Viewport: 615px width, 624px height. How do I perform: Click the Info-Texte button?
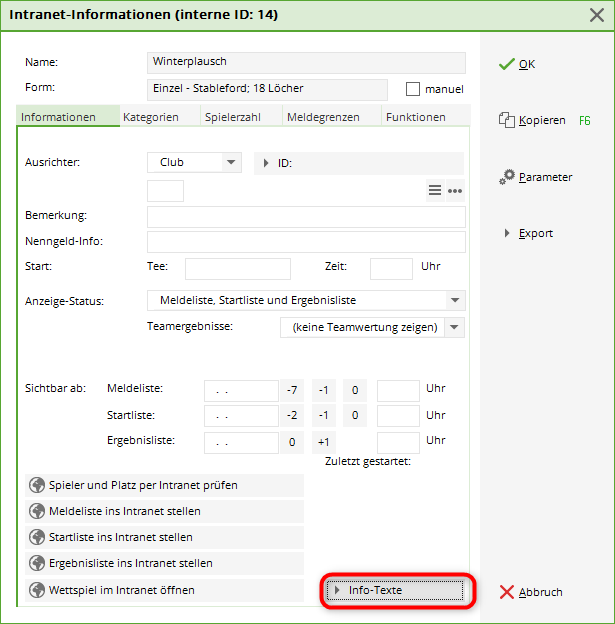click(397, 591)
